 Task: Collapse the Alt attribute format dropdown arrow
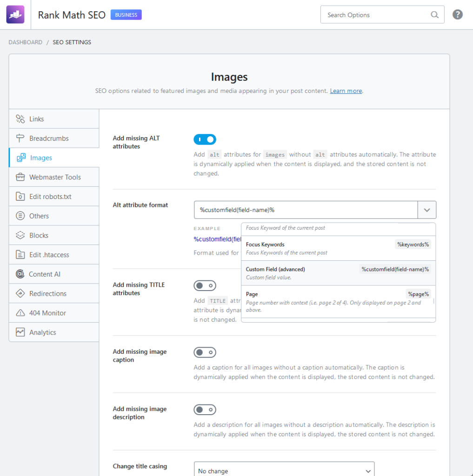point(427,210)
